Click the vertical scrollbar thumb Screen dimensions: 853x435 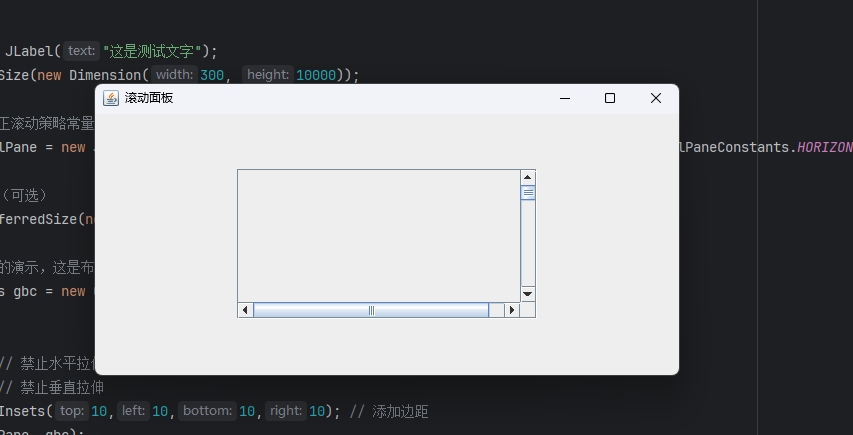tap(528, 192)
